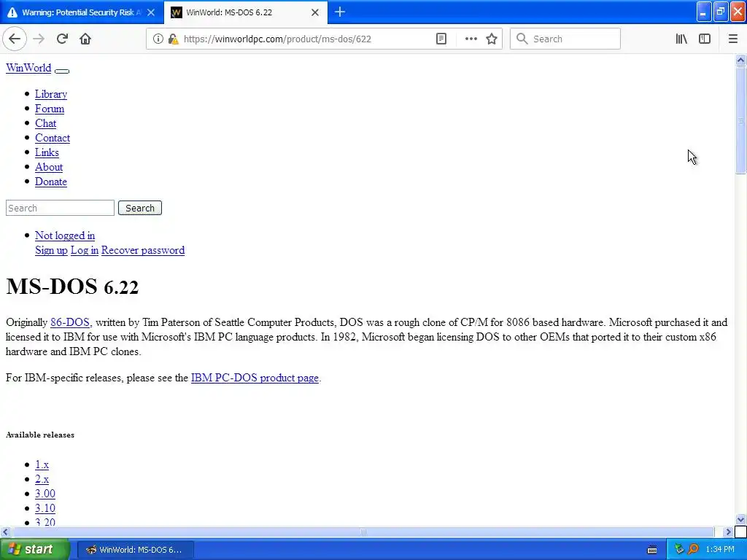Open the Donate link
Image resolution: width=747 pixels, height=560 pixels.
click(x=51, y=182)
